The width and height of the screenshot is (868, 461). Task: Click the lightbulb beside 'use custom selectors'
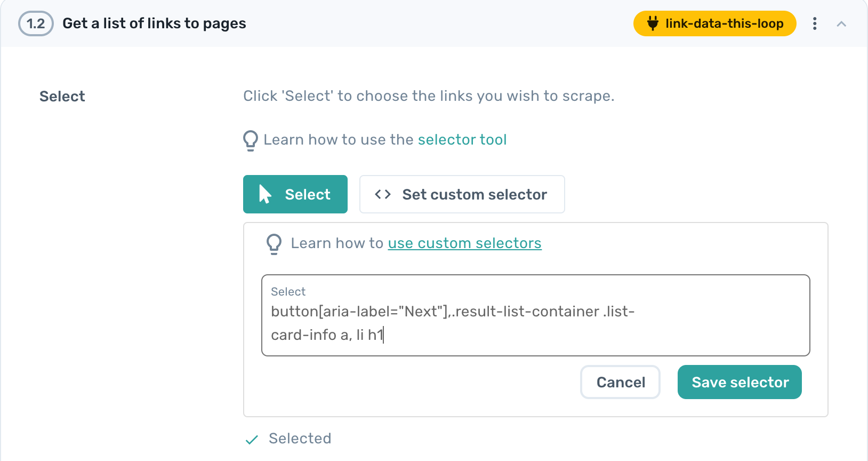coord(275,243)
